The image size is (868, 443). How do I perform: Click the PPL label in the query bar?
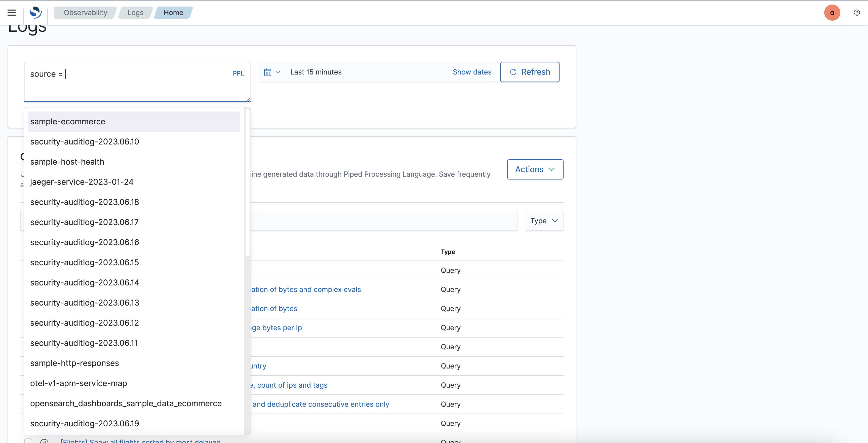pyautogui.click(x=238, y=73)
